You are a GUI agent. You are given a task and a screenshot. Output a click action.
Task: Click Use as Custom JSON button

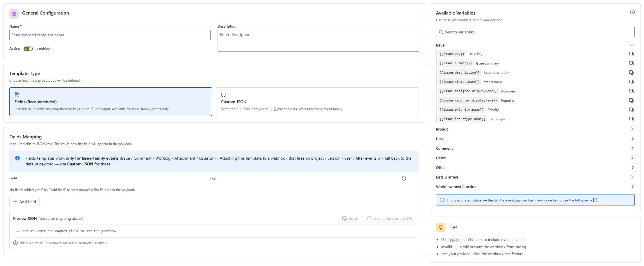point(389,218)
